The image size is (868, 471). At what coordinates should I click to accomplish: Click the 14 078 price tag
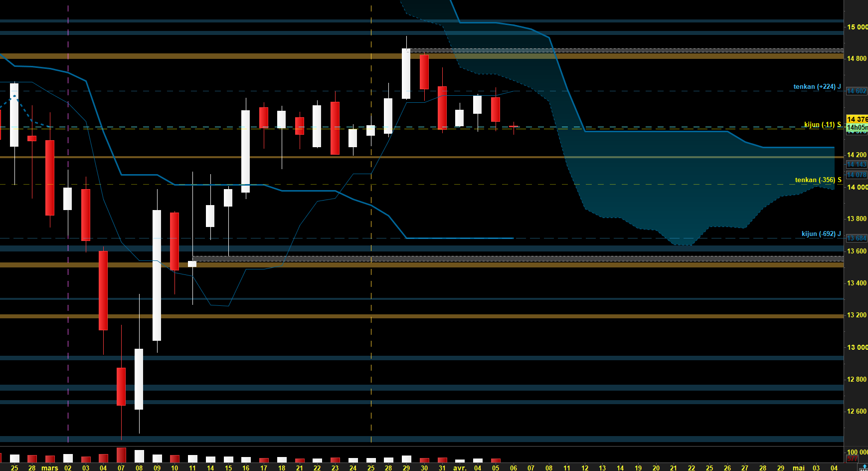(857, 175)
